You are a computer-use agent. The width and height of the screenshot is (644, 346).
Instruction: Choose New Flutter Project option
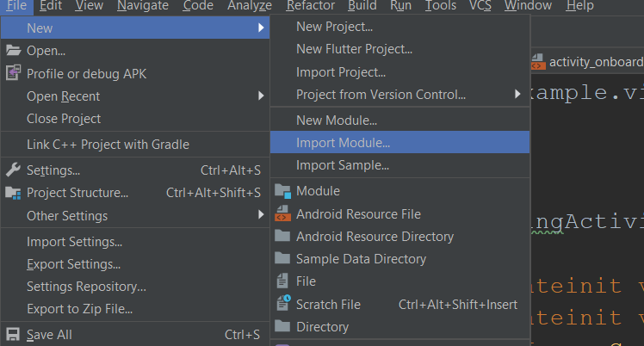pos(354,50)
